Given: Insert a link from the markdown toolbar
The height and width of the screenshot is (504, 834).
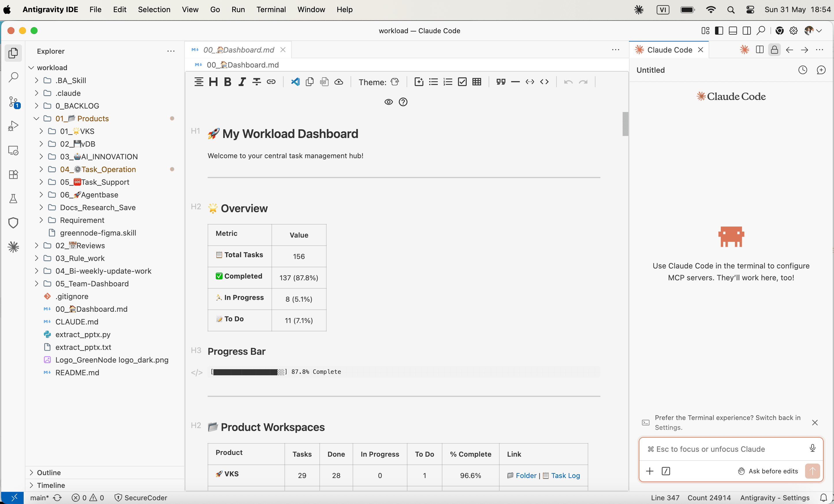Looking at the screenshot, I should point(271,82).
